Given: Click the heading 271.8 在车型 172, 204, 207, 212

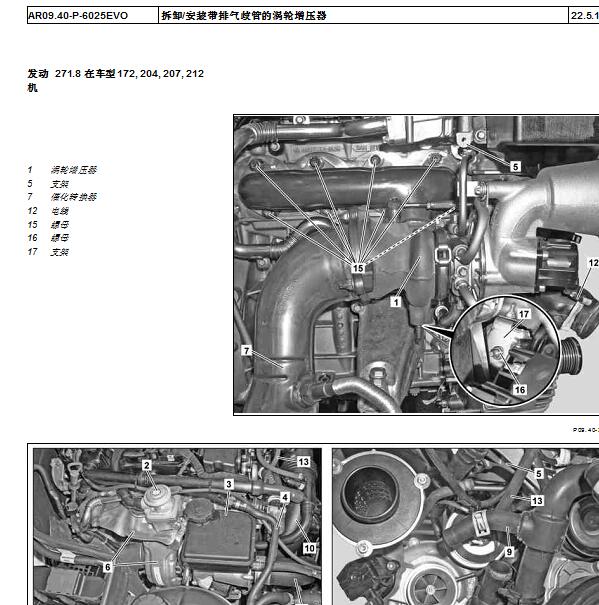Looking at the screenshot, I should (129, 74).
